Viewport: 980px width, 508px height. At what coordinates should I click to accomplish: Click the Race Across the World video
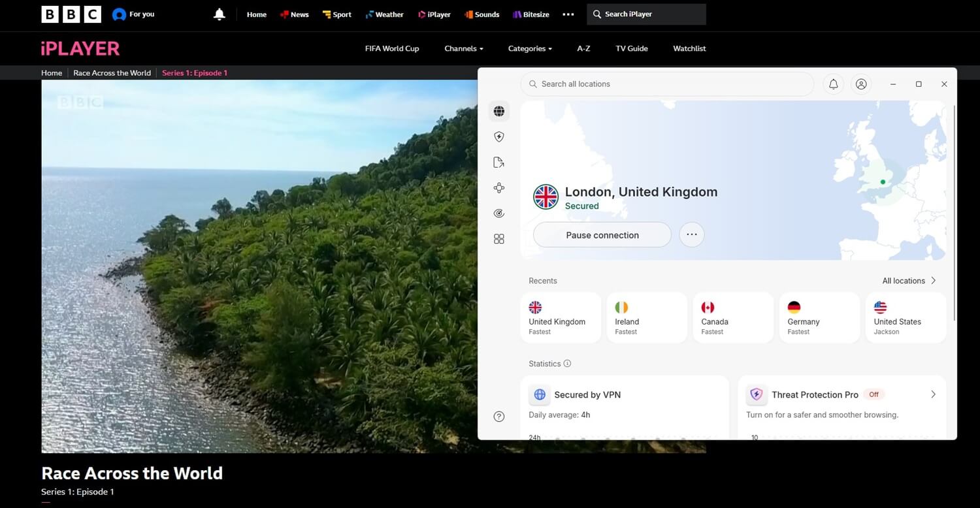point(259,266)
